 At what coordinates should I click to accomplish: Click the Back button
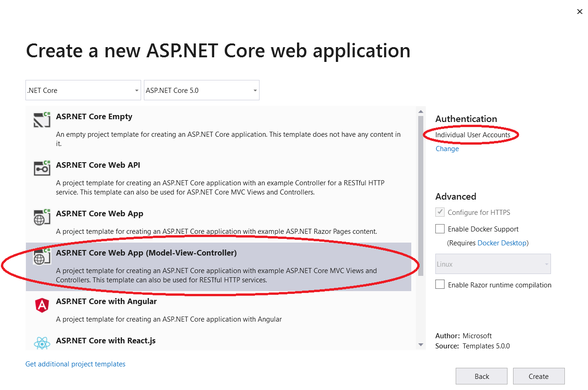point(482,376)
